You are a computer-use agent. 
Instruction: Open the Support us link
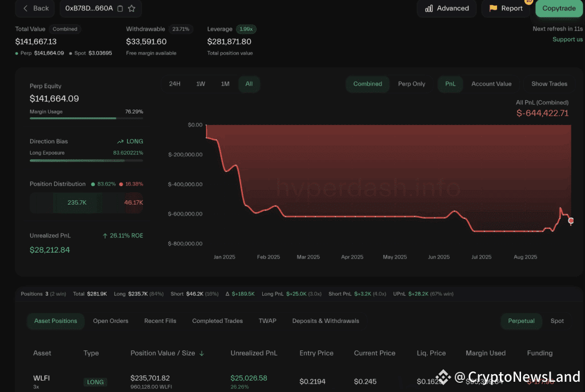[567, 39]
